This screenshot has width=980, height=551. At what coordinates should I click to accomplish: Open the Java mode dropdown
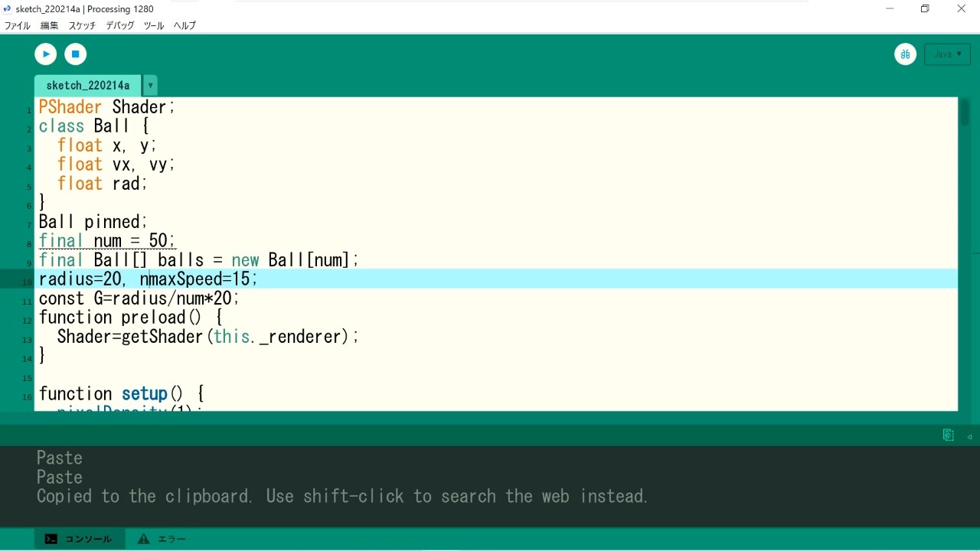947,54
